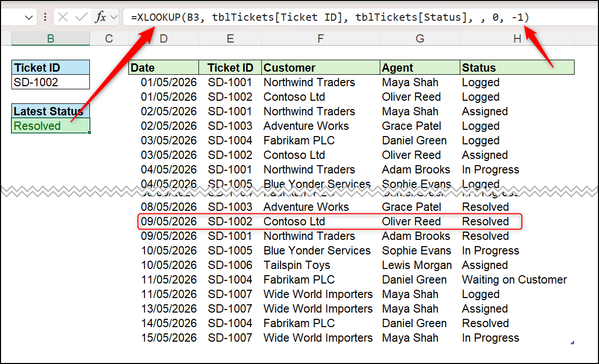Click the Status table header
The height and width of the screenshot is (364, 599).
517,68
